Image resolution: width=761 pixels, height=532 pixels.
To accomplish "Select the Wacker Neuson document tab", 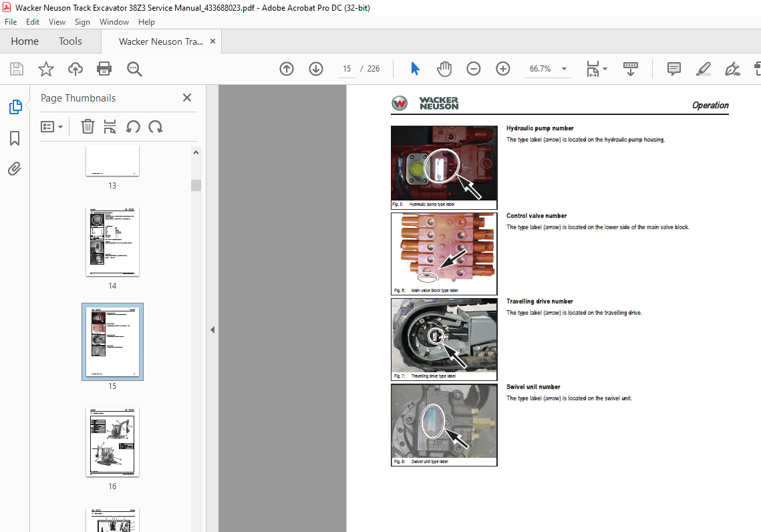I will pos(160,41).
